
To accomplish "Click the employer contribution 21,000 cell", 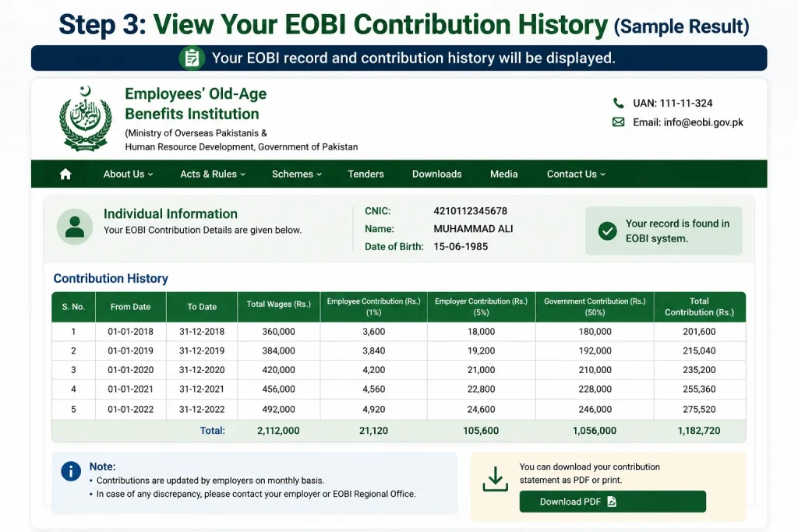I will 481,370.
